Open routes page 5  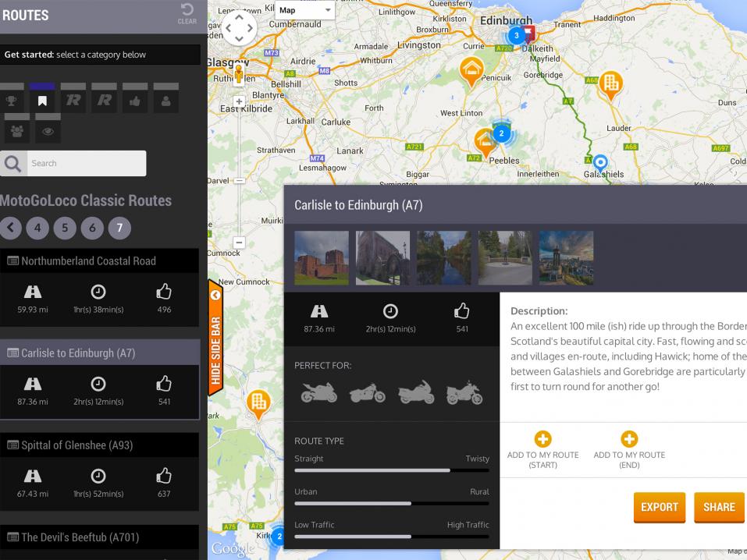(x=65, y=228)
